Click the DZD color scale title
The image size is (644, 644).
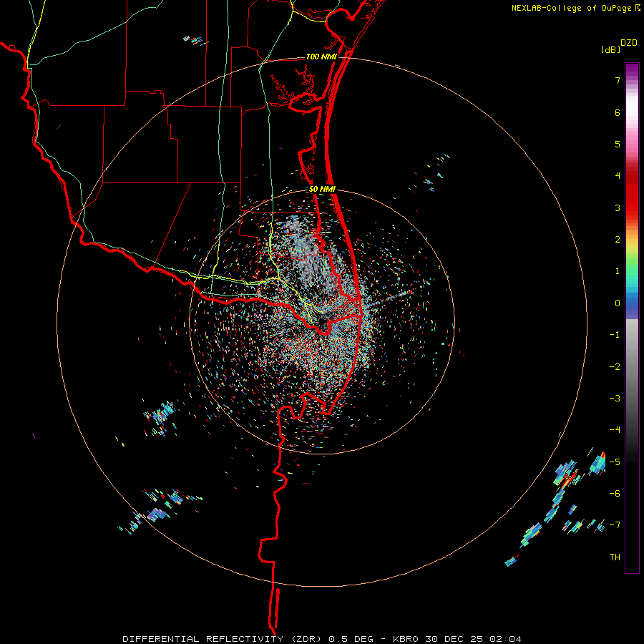click(x=629, y=43)
